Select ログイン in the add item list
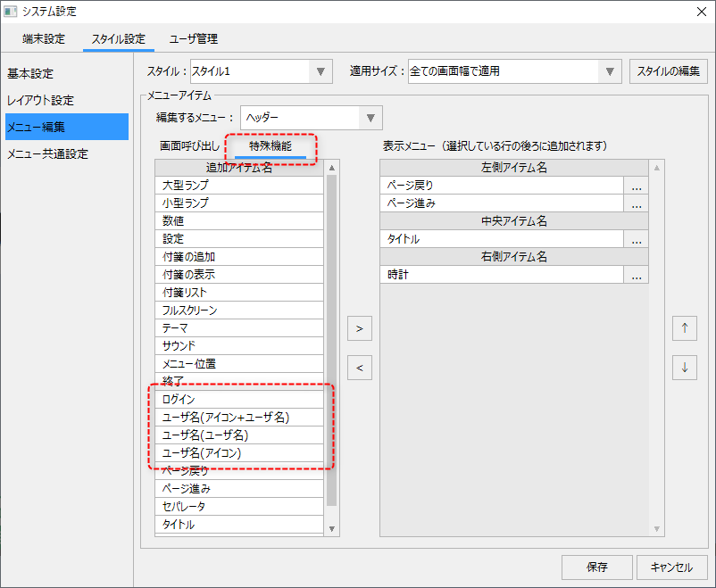 (x=239, y=400)
